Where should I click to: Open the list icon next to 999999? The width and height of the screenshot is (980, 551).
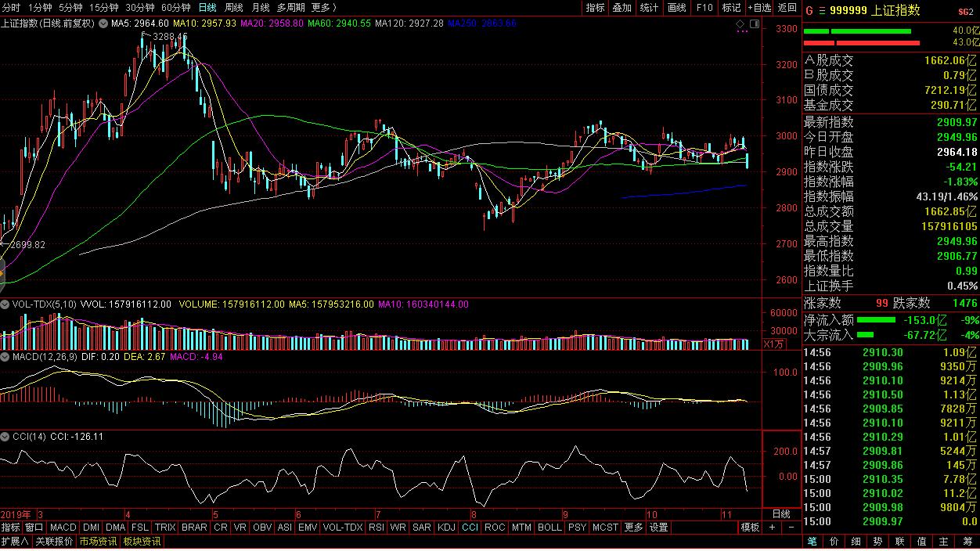click(821, 10)
